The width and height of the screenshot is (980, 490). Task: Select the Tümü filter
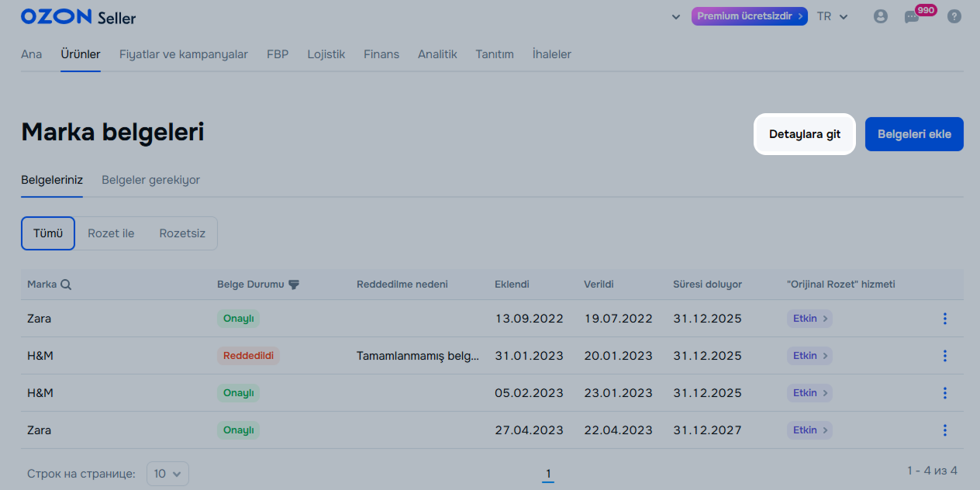point(48,233)
